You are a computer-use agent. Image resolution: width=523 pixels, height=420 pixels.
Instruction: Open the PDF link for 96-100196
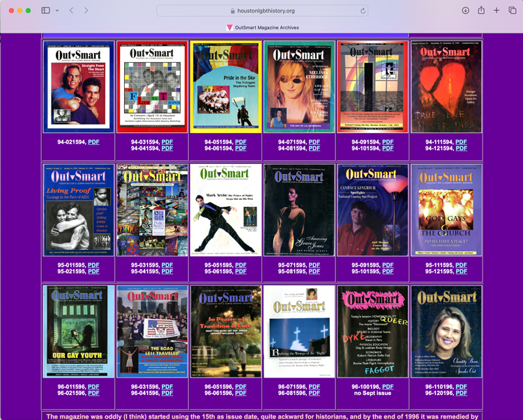click(388, 387)
